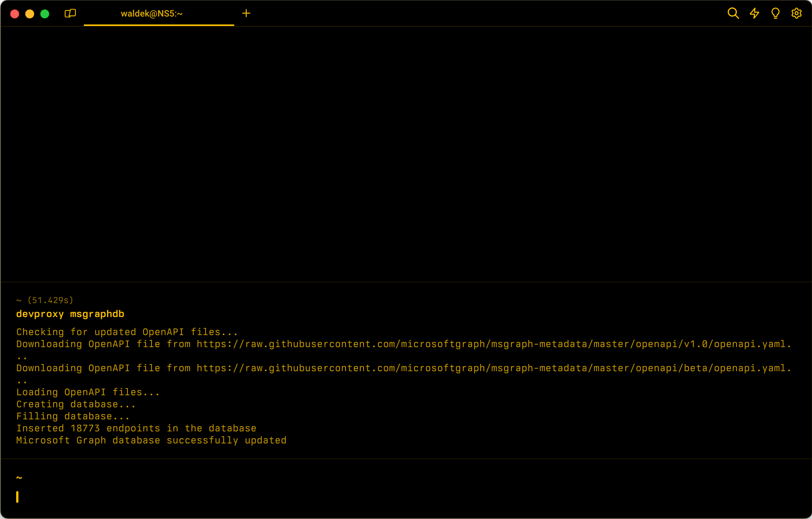Open the lightbulb resource icon
The width and height of the screenshot is (812, 519).
tap(775, 14)
